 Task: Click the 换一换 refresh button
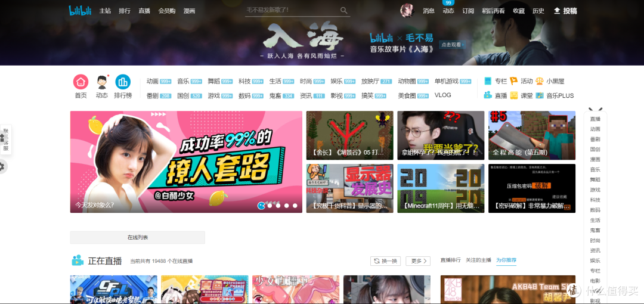[x=385, y=261]
